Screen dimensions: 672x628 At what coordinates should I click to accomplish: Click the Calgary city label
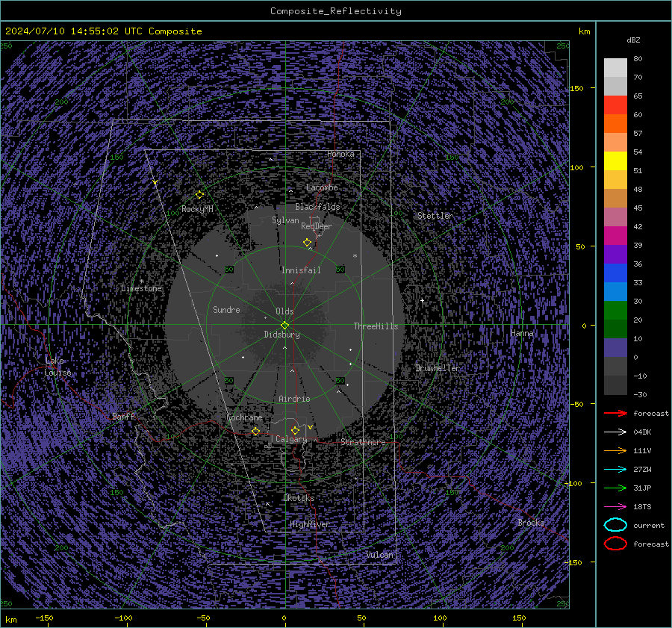(x=291, y=439)
